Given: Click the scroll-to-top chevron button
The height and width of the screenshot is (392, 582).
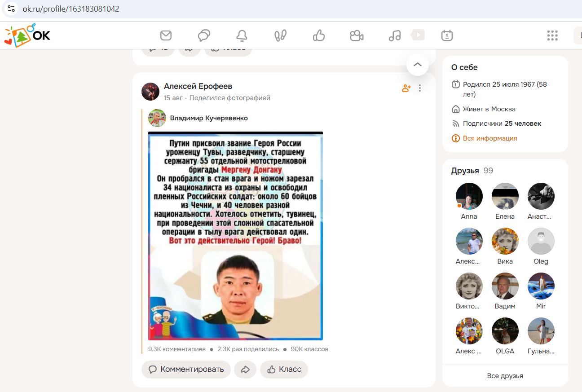Looking at the screenshot, I should [x=417, y=65].
